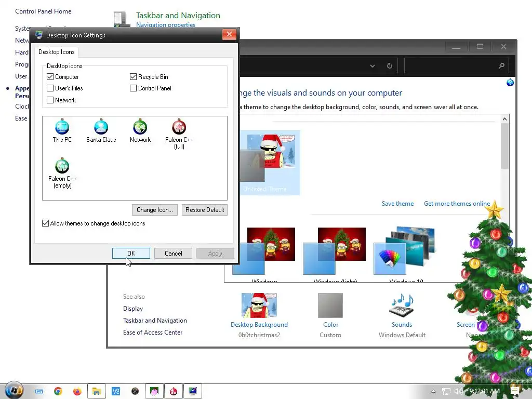
Task: Click the Restore Default button
Action: click(x=205, y=210)
